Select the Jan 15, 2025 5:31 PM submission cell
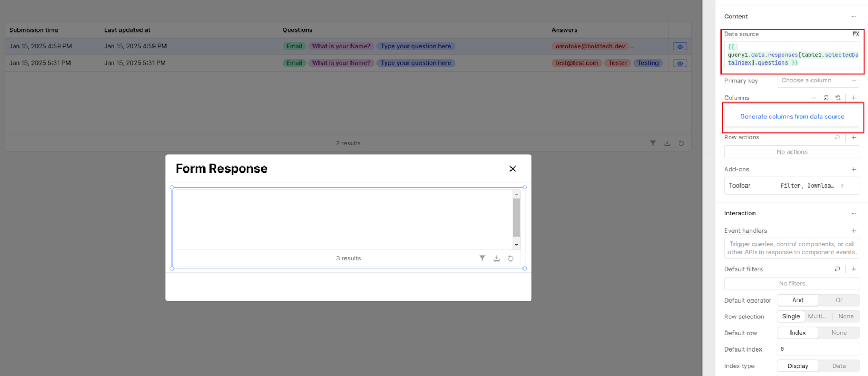 [40, 63]
